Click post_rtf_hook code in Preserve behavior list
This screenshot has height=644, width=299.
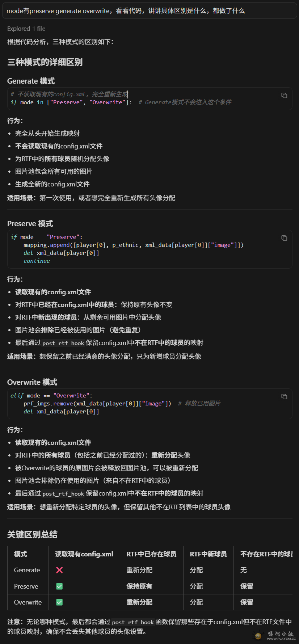(x=63, y=343)
